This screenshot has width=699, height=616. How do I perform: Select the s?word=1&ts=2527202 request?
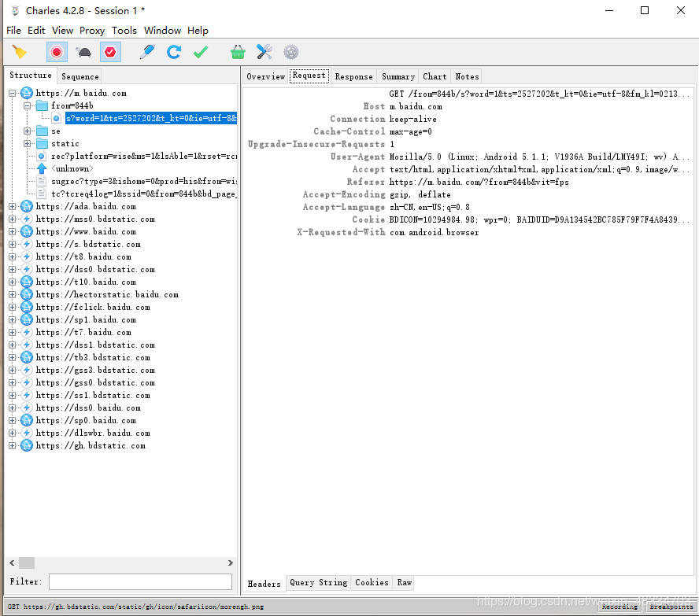(x=151, y=118)
